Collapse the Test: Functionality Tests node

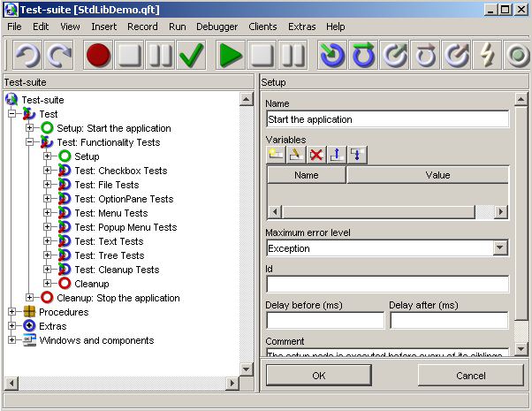point(30,142)
